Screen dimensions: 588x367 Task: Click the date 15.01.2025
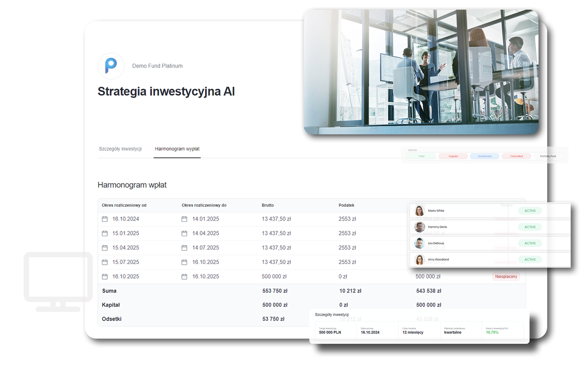126,233
